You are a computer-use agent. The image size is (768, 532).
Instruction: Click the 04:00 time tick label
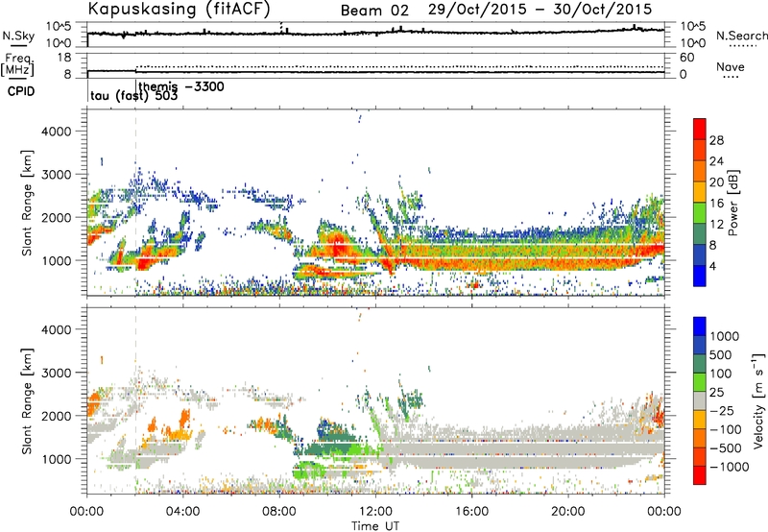point(183,512)
